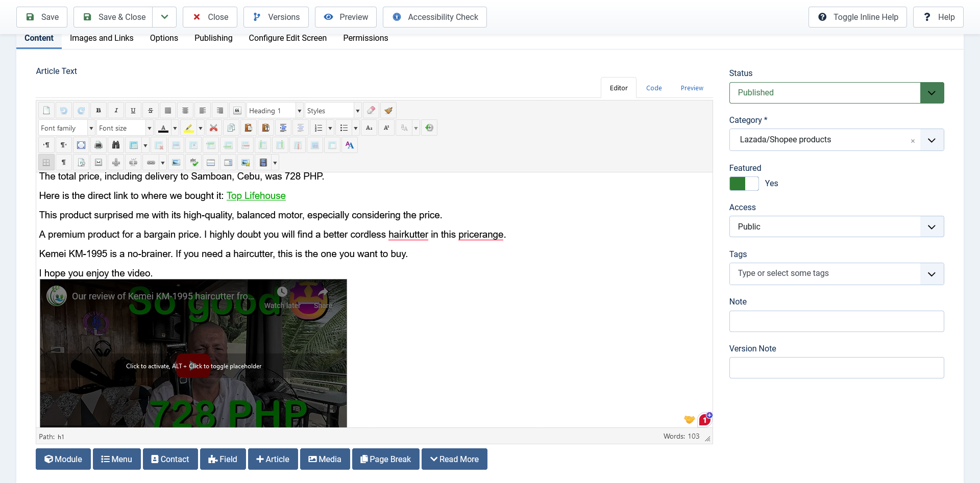Open the Options tab
Image resolution: width=980 pixels, height=483 pixels.
(x=164, y=38)
